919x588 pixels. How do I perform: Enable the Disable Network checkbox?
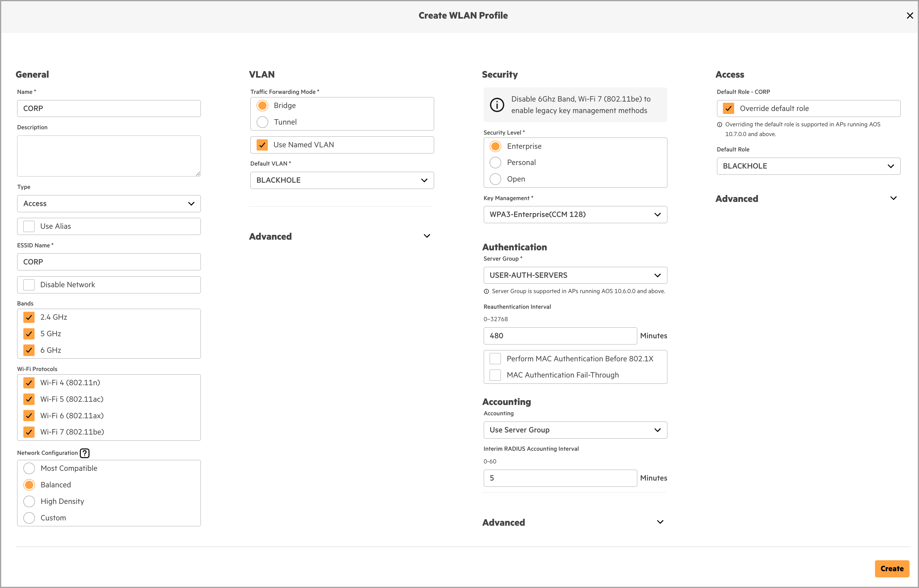tap(29, 285)
